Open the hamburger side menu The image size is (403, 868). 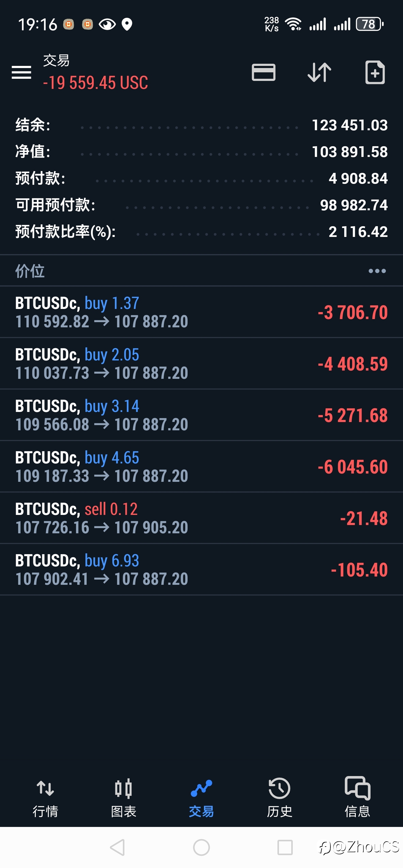click(21, 72)
